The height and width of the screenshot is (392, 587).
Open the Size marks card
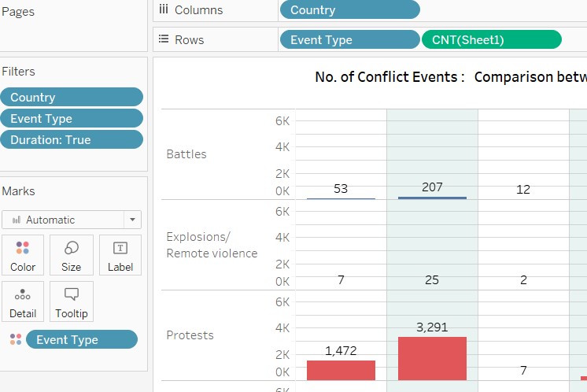tap(71, 248)
